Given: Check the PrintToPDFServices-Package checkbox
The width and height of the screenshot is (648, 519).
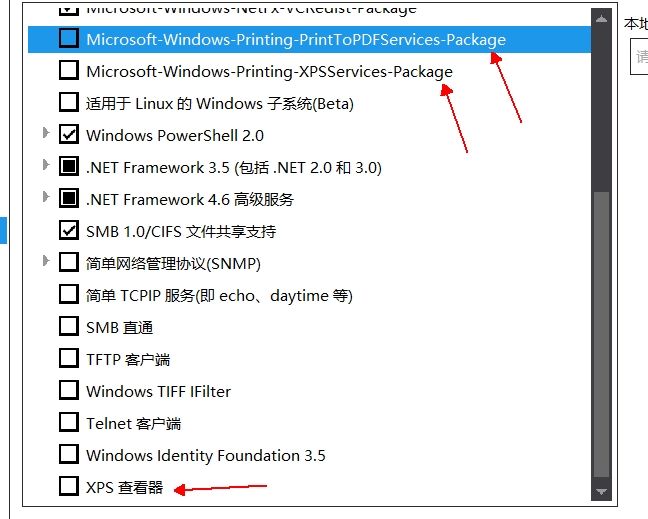Looking at the screenshot, I should pyautogui.click(x=69, y=38).
